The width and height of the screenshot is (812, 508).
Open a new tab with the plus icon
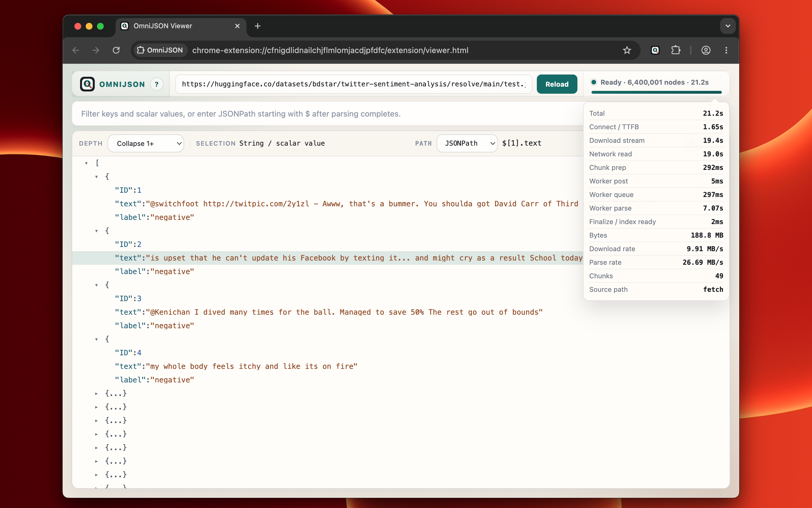click(257, 26)
